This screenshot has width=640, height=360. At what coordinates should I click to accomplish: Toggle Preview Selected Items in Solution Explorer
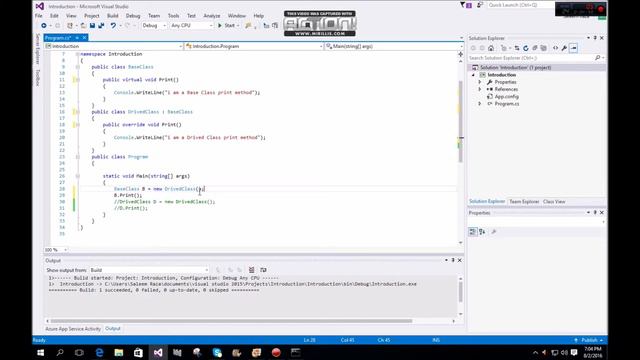pos(573,48)
